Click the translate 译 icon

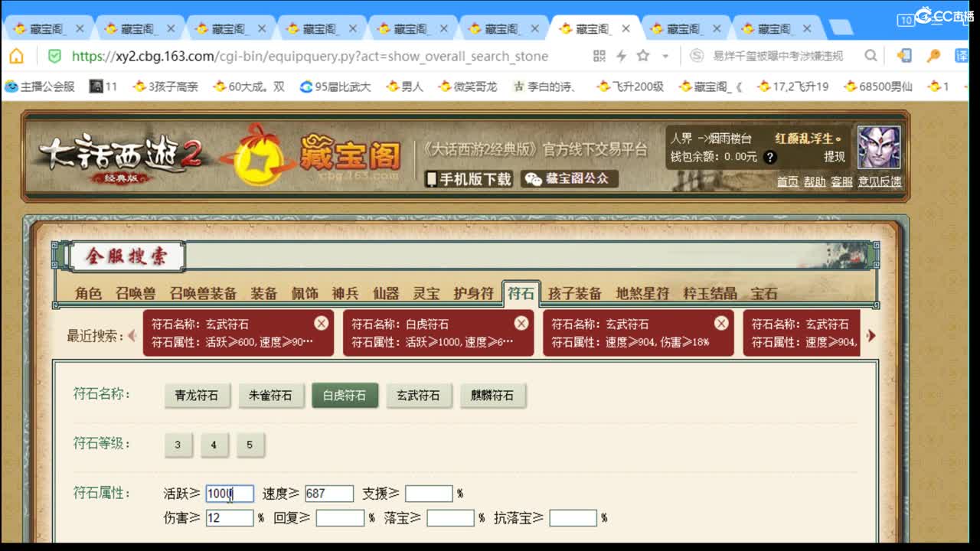[962, 56]
